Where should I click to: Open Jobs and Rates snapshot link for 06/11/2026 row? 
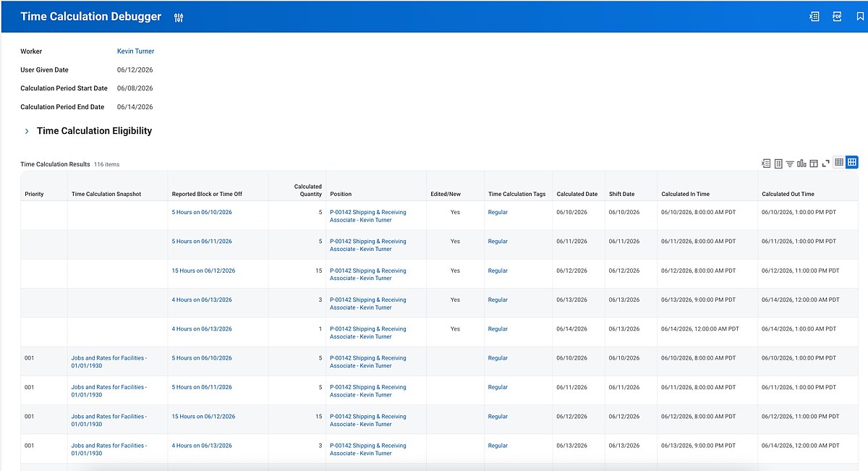coord(109,391)
